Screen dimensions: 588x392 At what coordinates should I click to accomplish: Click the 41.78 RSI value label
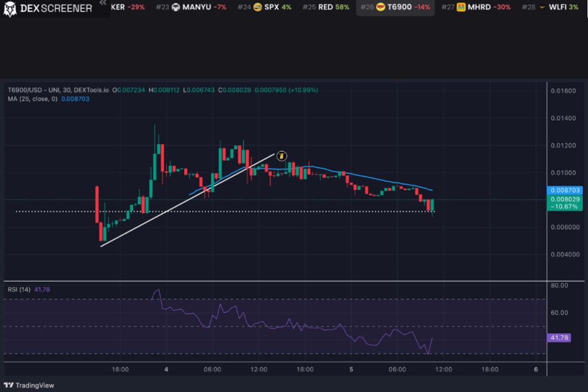[x=559, y=337]
